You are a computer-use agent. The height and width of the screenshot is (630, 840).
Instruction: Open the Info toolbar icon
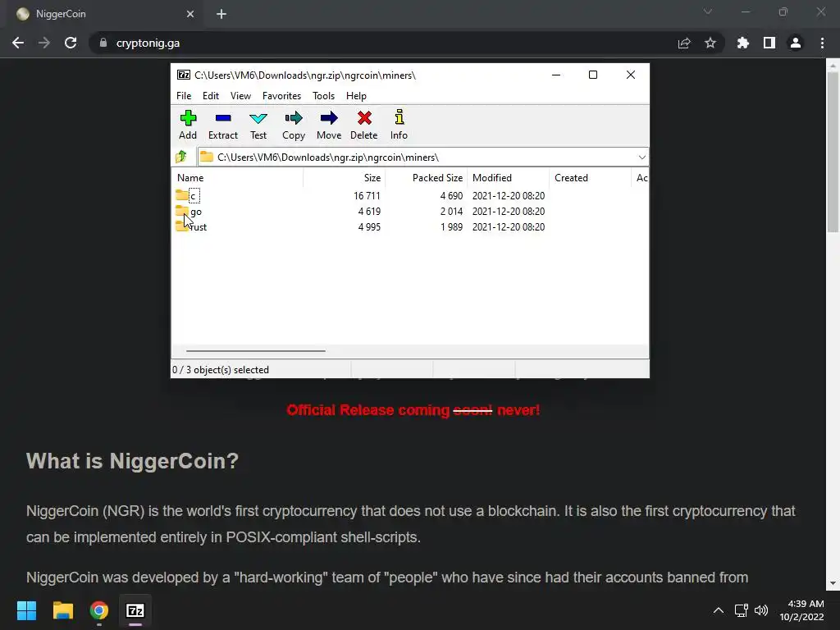399,125
